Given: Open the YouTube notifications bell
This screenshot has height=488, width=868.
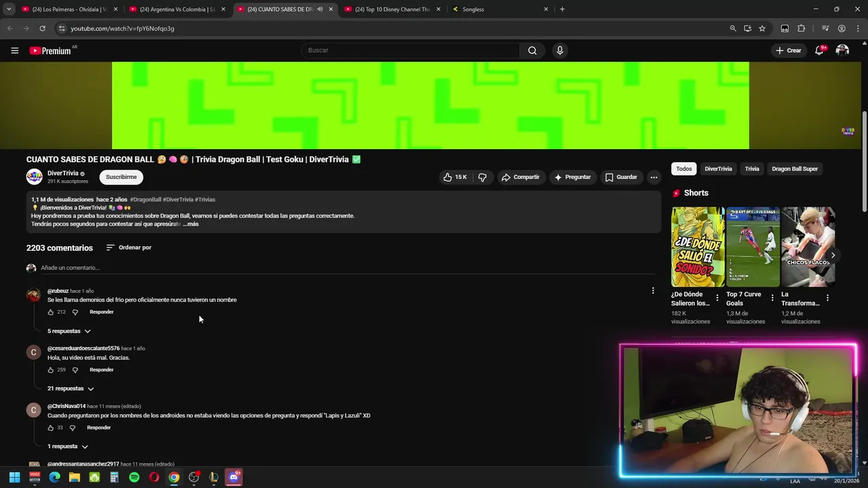Looking at the screenshot, I should pos(819,50).
